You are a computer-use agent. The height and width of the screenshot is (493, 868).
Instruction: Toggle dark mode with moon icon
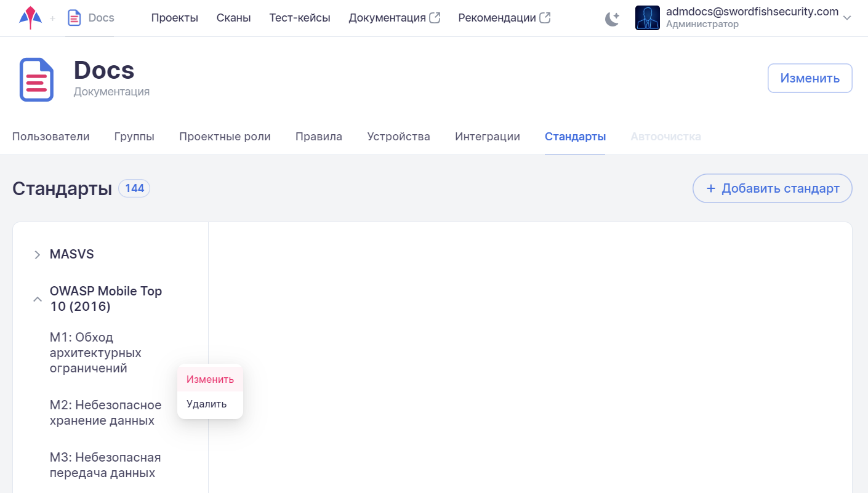tap(612, 18)
